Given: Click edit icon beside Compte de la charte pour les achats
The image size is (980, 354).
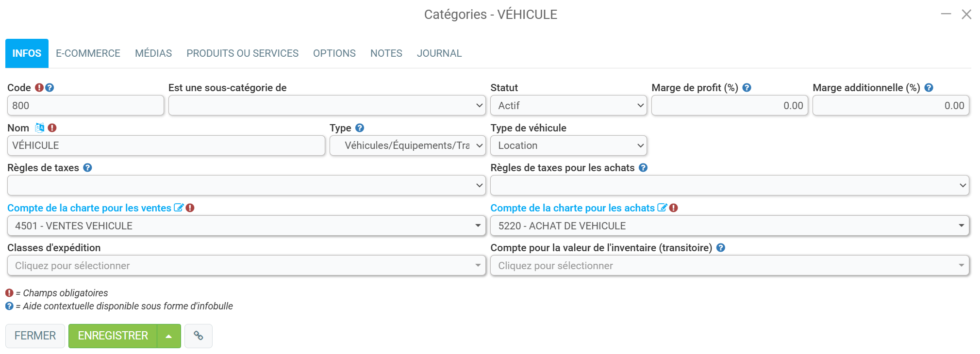Looking at the screenshot, I should [x=662, y=208].
